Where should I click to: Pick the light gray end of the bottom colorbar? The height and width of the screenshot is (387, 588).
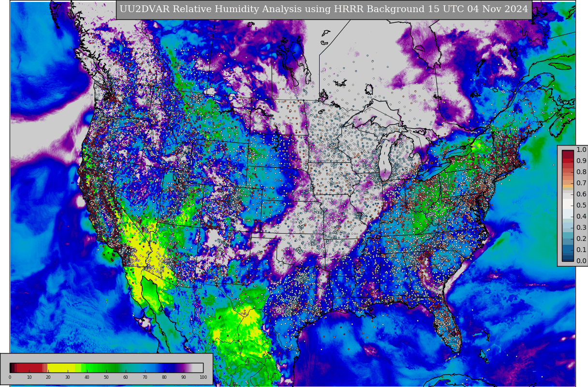pos(198,368)
